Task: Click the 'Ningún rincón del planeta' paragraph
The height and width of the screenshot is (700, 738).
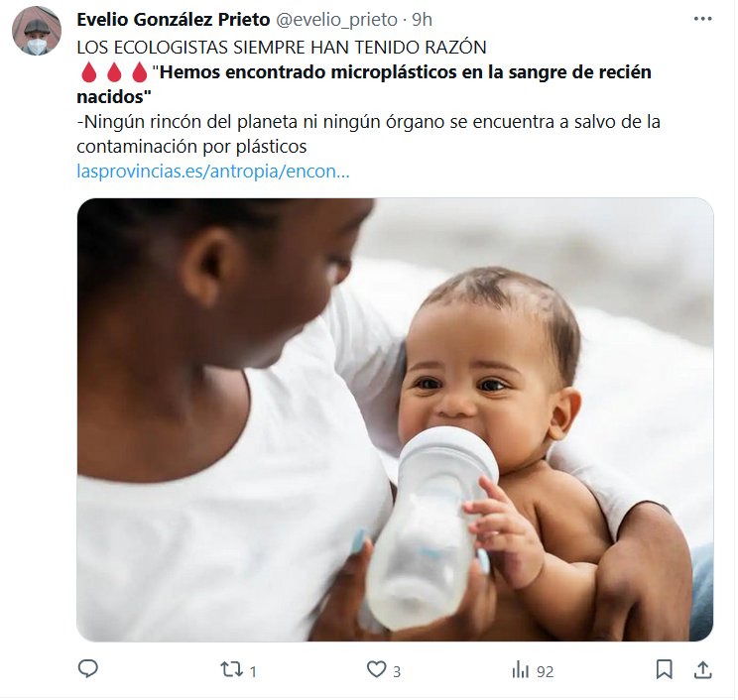Action: point(369,134)
